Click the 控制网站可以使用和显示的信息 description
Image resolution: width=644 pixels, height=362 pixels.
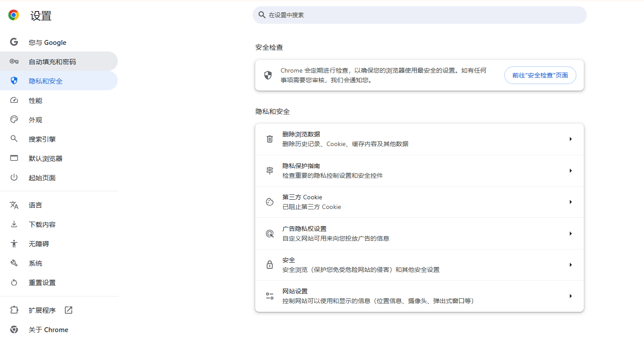(378, 301)
